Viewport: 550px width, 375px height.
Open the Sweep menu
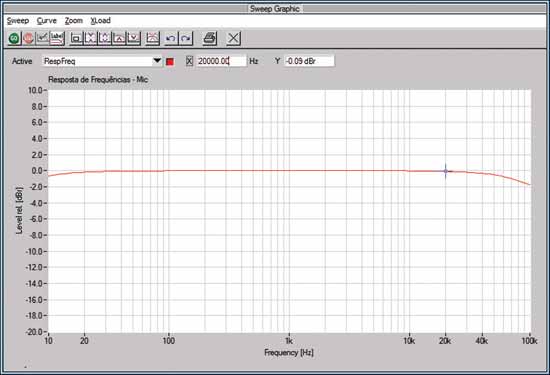point(18,21)
